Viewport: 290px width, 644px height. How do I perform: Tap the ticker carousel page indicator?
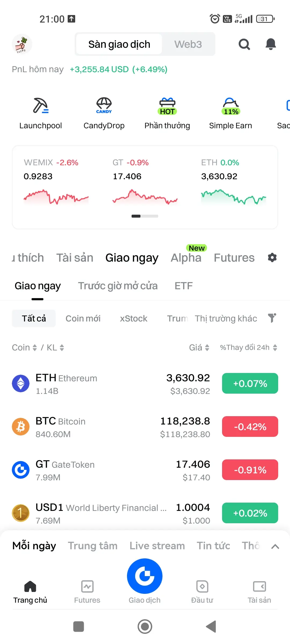point(145,216)
